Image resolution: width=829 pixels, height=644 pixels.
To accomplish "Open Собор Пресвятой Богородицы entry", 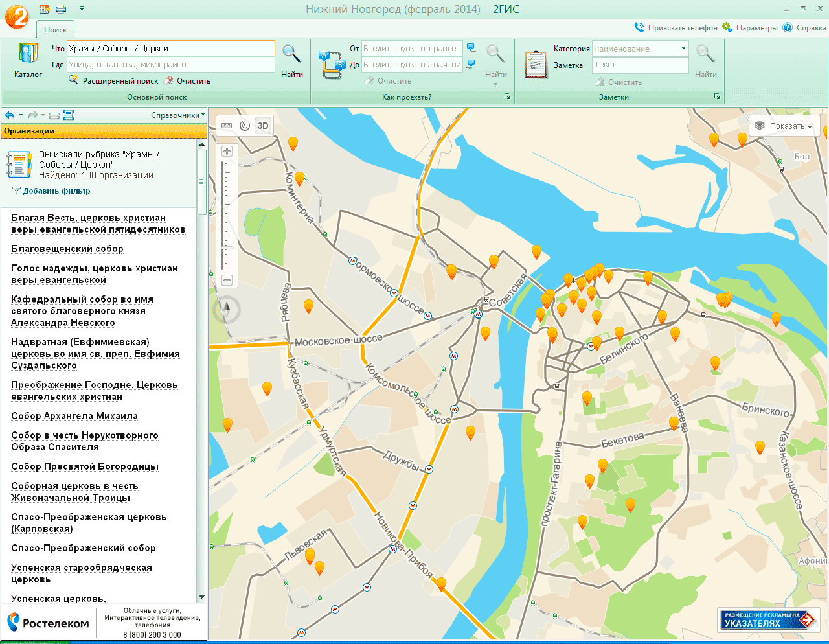I will tap(85, 466).
